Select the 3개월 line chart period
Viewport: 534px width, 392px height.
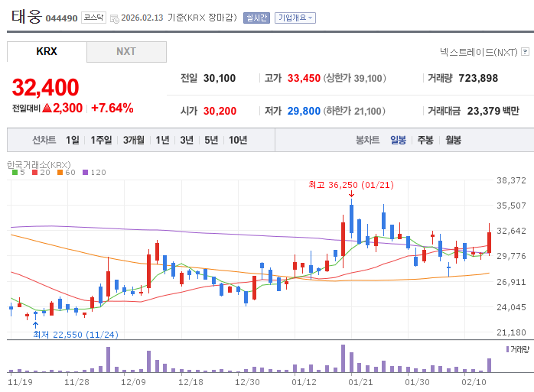pos(133,140)
